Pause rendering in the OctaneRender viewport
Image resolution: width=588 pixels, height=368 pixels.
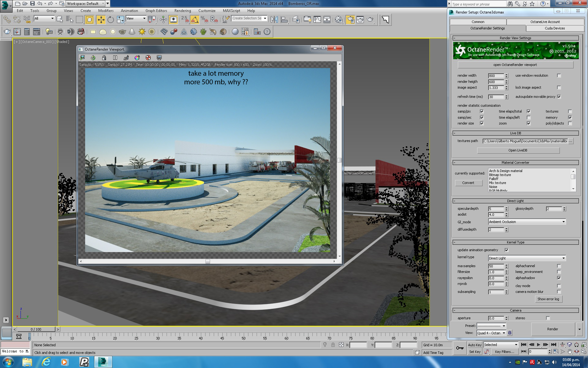115,58
